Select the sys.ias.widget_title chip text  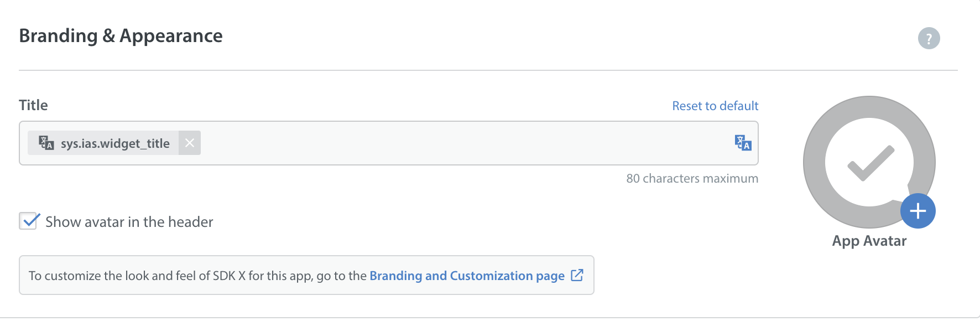coord(115,143)
